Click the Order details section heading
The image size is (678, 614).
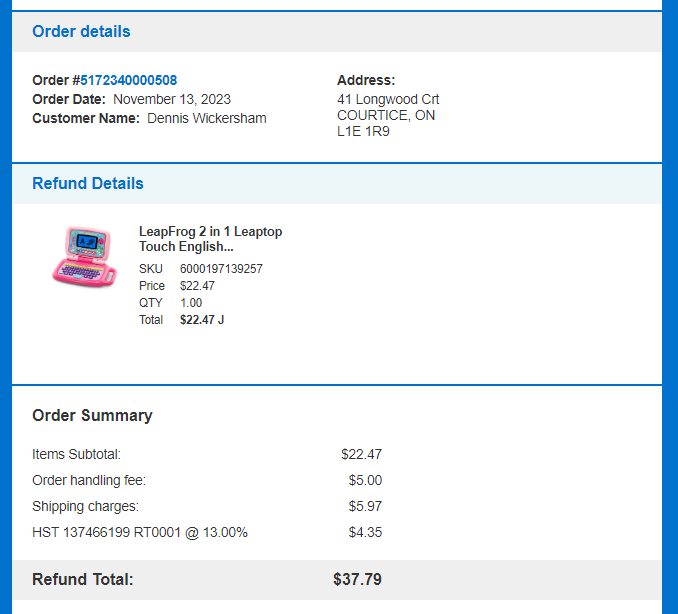pos(81,32)
